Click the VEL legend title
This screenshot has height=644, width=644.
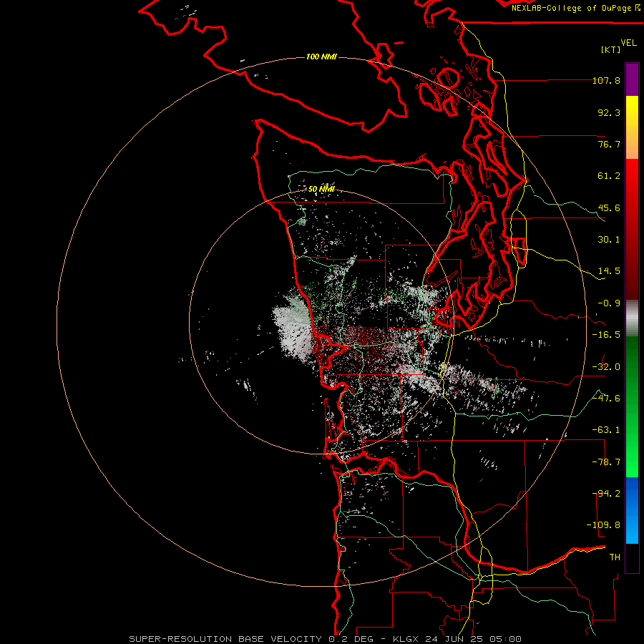[x=628, y=43]
